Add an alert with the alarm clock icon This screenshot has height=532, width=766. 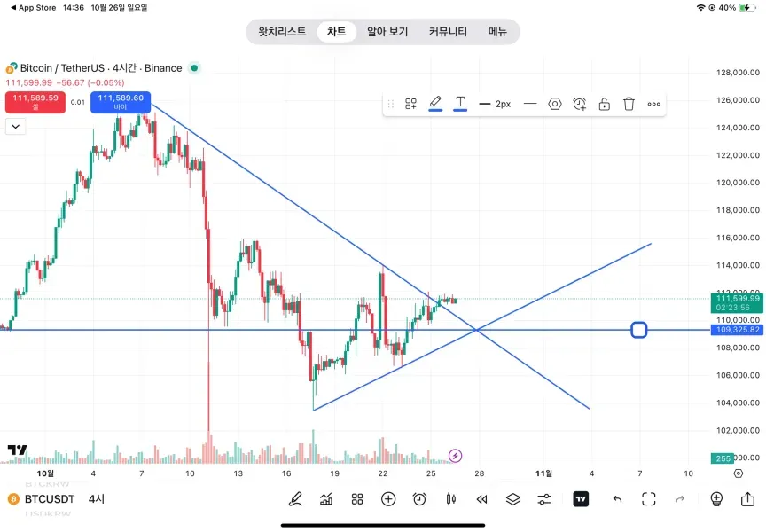pyautogui.click(x=419, y=499)
